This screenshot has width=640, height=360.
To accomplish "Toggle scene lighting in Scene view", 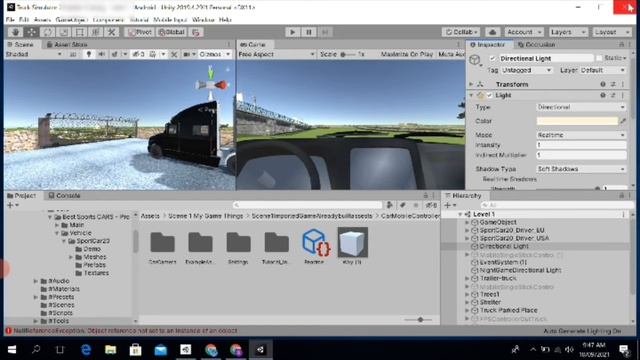I will click(89, 54).
